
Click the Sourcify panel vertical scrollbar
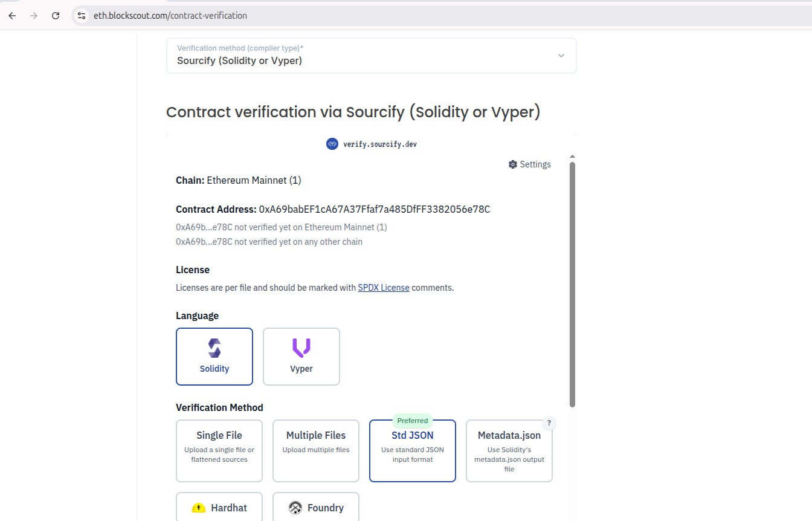572,284
